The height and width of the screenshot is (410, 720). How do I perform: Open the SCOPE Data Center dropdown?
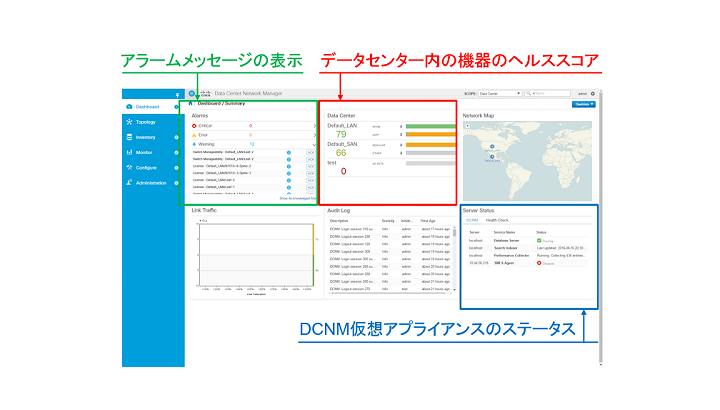[501, 93]
